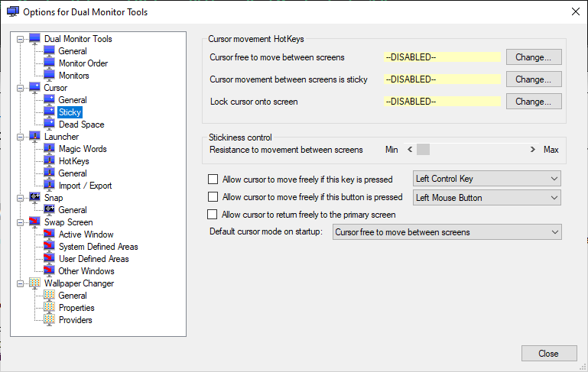Click the icon next to System Defined Areas
Viewport: 588px width, 372px height.
pos(49,247)
